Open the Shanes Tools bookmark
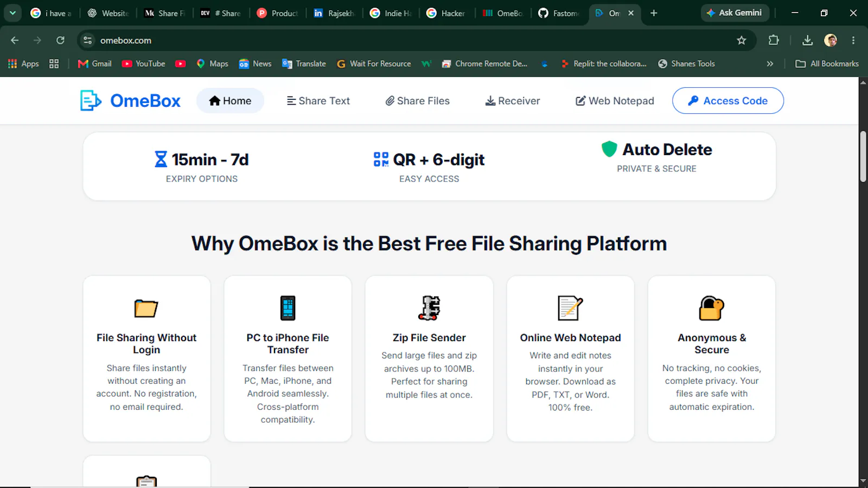868x488 pixels. 686,63
